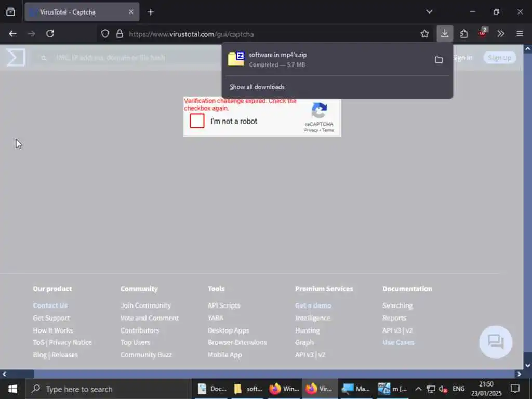This screenshot has height=399, width=532.
Task: Open the Intelligence link
Action: tap(312, 318)
